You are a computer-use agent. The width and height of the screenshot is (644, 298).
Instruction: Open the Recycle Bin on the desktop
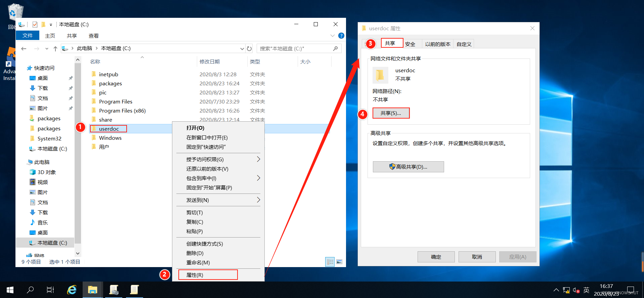[15, 12]
